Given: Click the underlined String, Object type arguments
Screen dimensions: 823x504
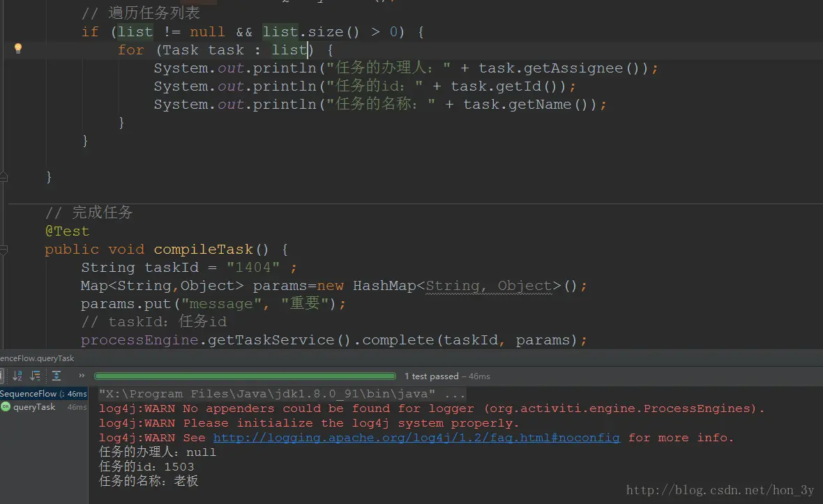Looking at the screenshot, I should tap(489, 286).
